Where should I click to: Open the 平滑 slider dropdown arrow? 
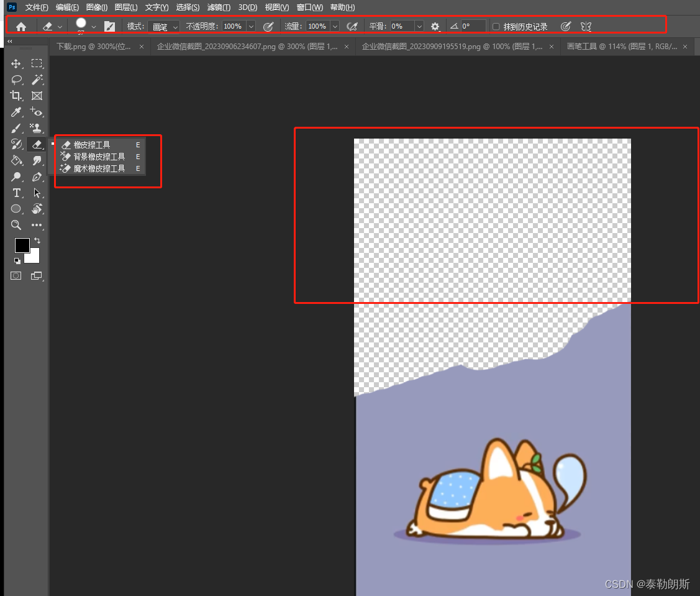(419, 27)
